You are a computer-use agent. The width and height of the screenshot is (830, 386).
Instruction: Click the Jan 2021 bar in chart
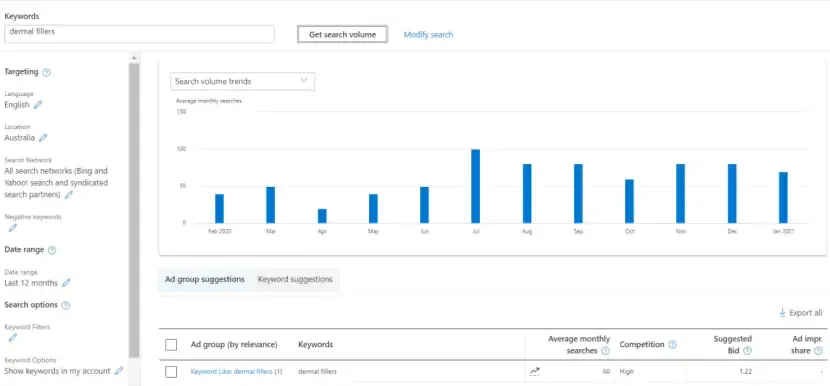(783, 198)
